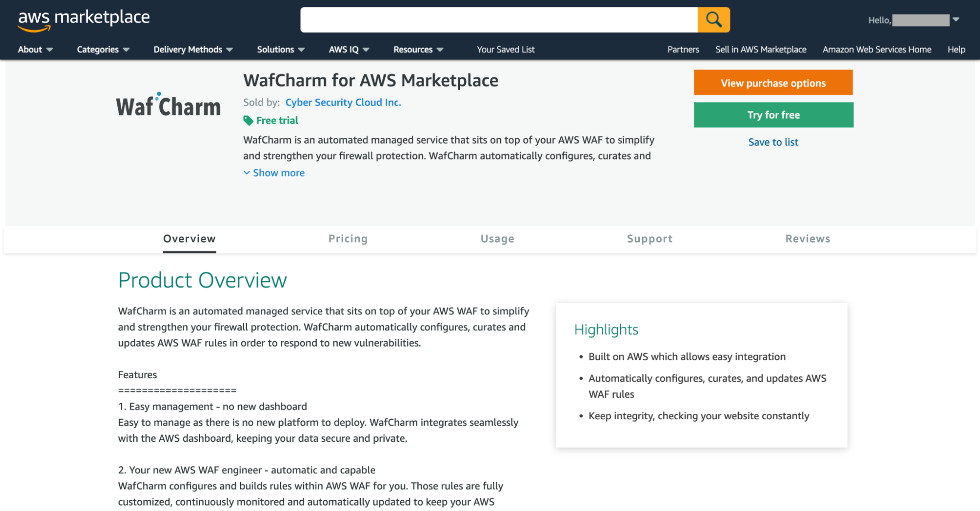Expand the Delivery Methods menu
This screenshot has height=511, width=980.
point(192,49)
